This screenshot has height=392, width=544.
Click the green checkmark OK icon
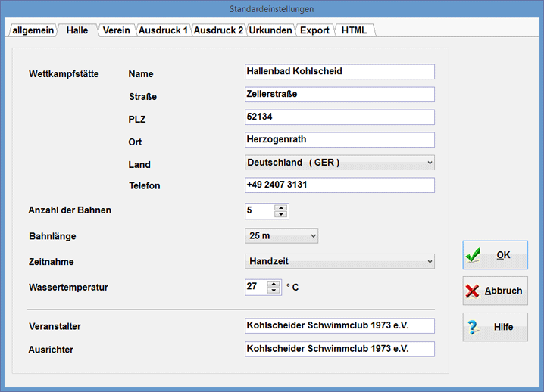point(474,256)
